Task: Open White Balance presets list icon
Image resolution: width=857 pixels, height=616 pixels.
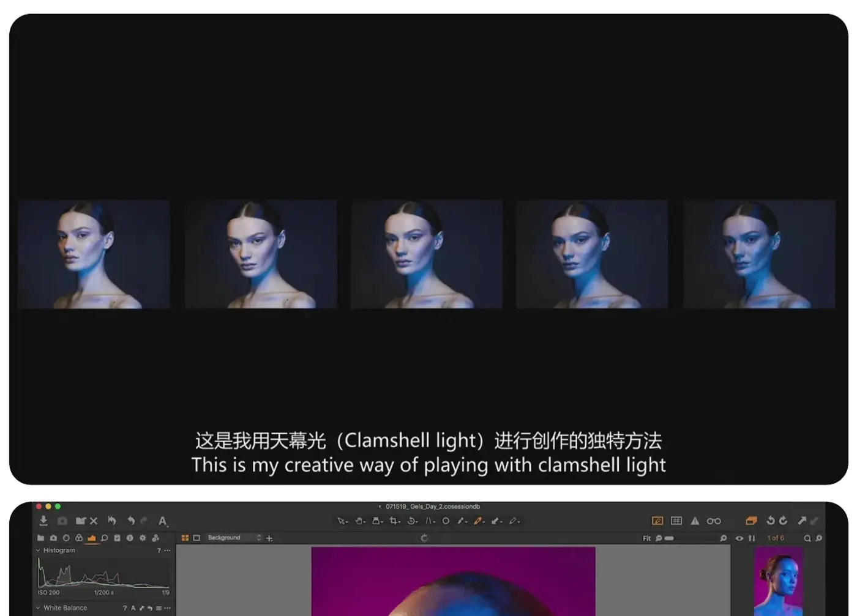Action: point(159,608)
